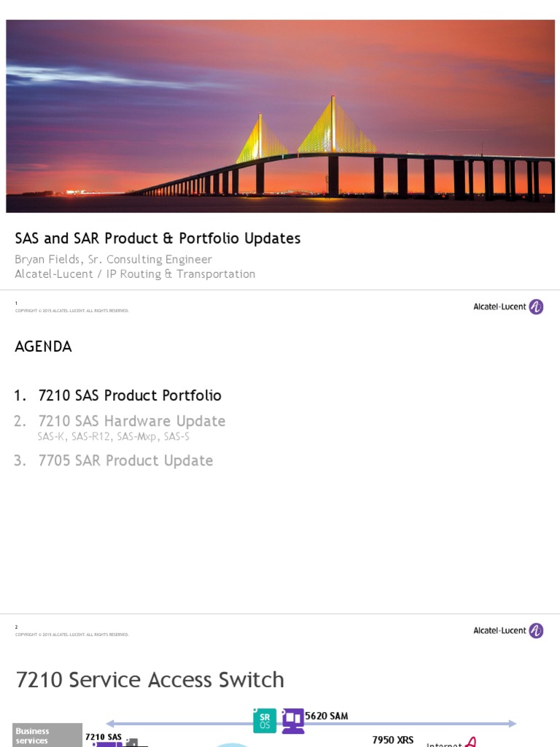
Task: Click the 7950 XRS label
Action: coord(392,740)
